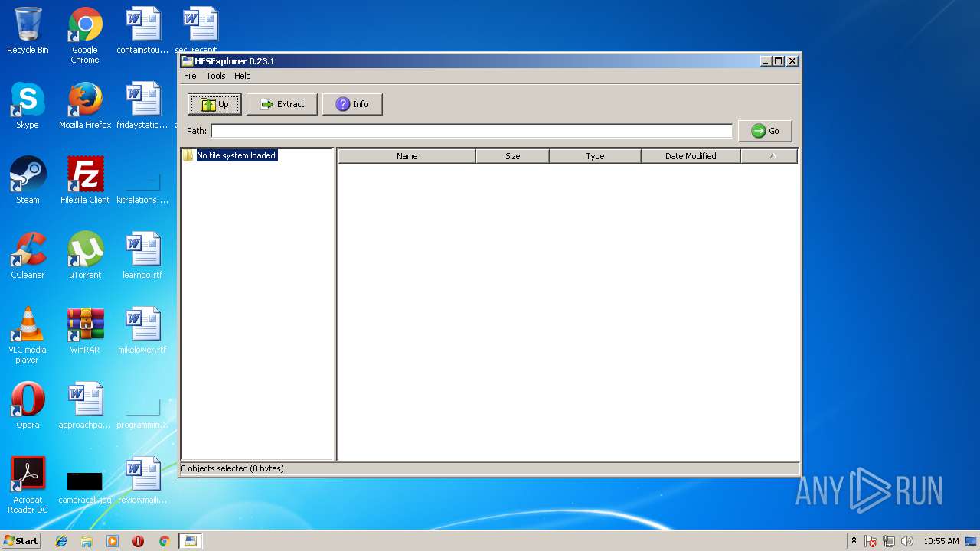980x551 pixels.
Task: Sort by the Date Modified column header
Action: (x=691, y=156)
